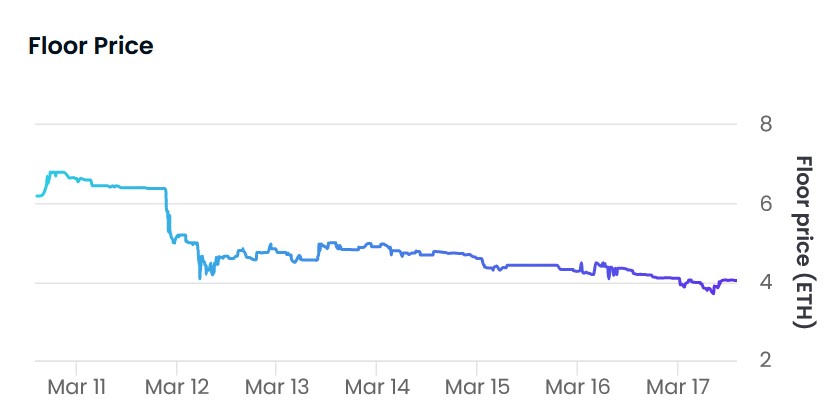This screenshot has width=829, height=417.
Task: Click the lowest dip after Mar 17
Action: pos(713,293)
